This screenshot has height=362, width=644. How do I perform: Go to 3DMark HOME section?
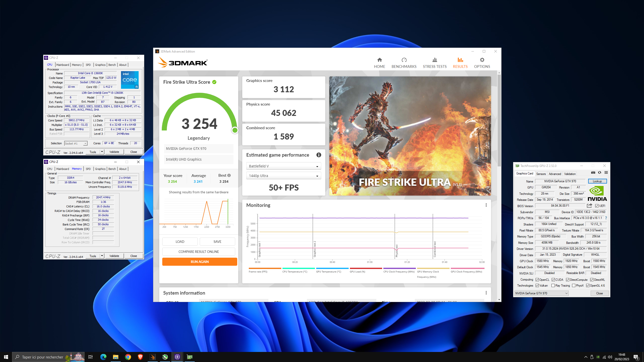pyautogui.click(x=379, y=63)
